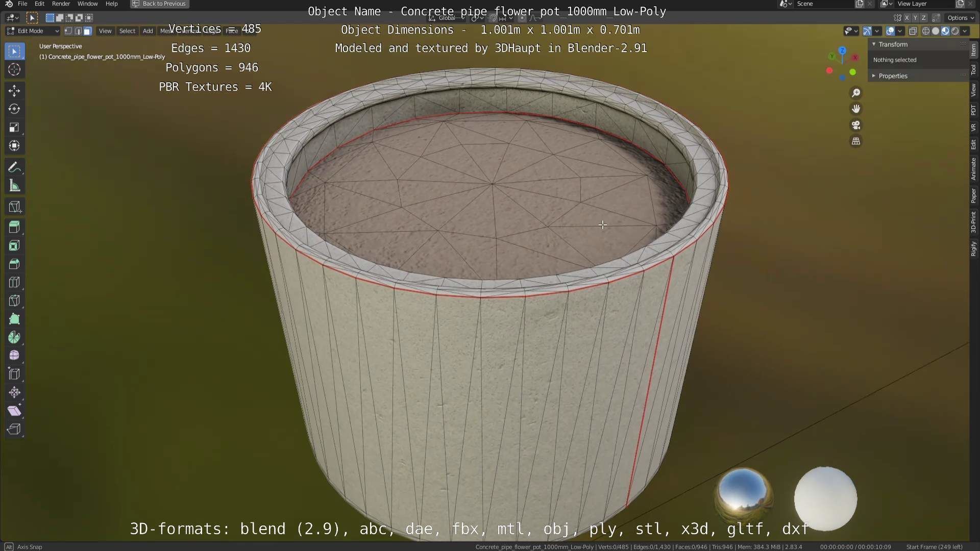Toggle Z axis mirror
This screenshot has width=980, height=551.
coord(923,18)
